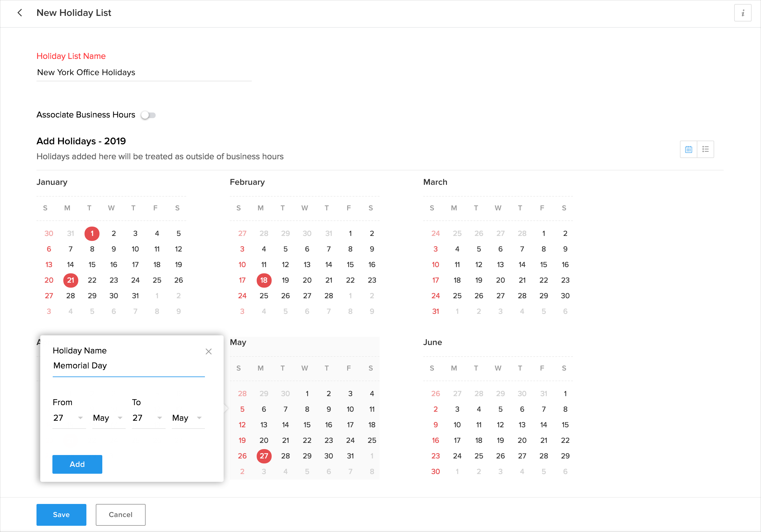The height and width of the screenshot is (532, 761).
Task: Select June 19 in the calendar
Action: point(500,440)
